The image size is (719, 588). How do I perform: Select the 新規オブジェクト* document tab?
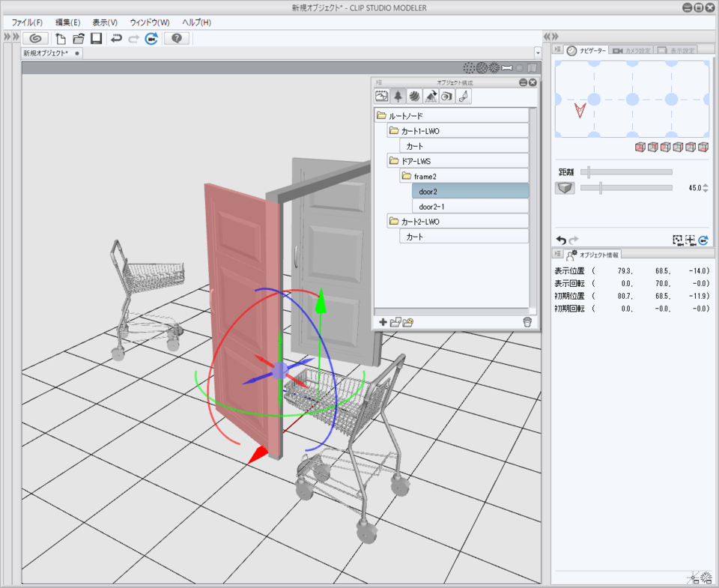point(52,53)
